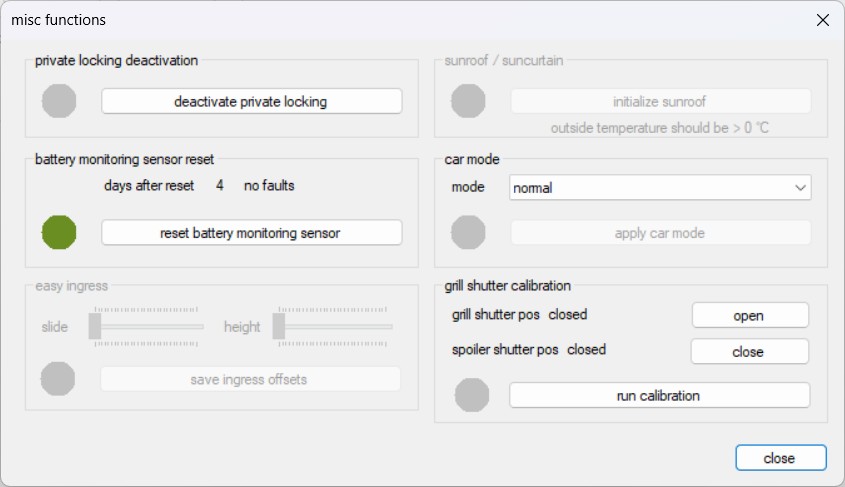Start run calibration for grill shutter
This screenshot has width=845, height=487.
659,395
